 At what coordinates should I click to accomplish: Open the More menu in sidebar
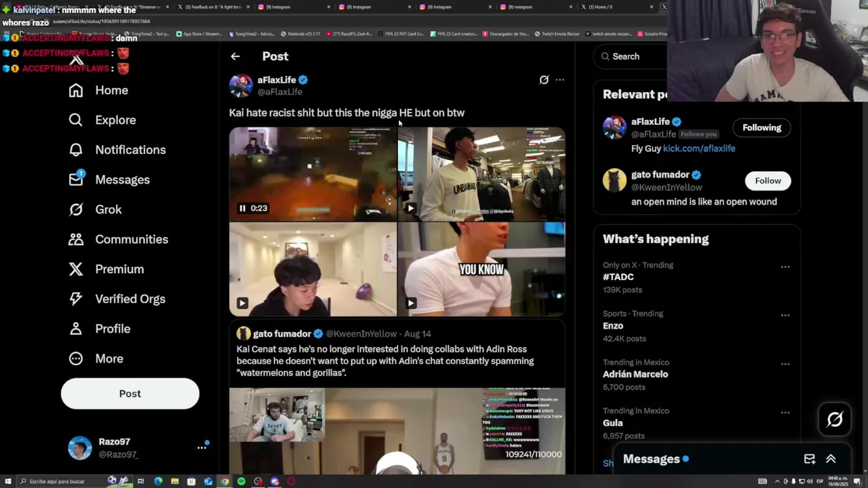pos(96,359)
